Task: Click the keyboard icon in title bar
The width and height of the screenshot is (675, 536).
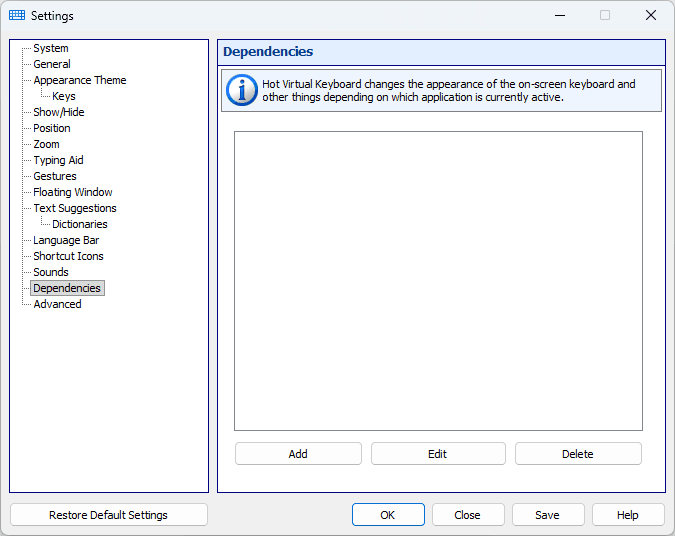Action: click(x=17, y=15)
